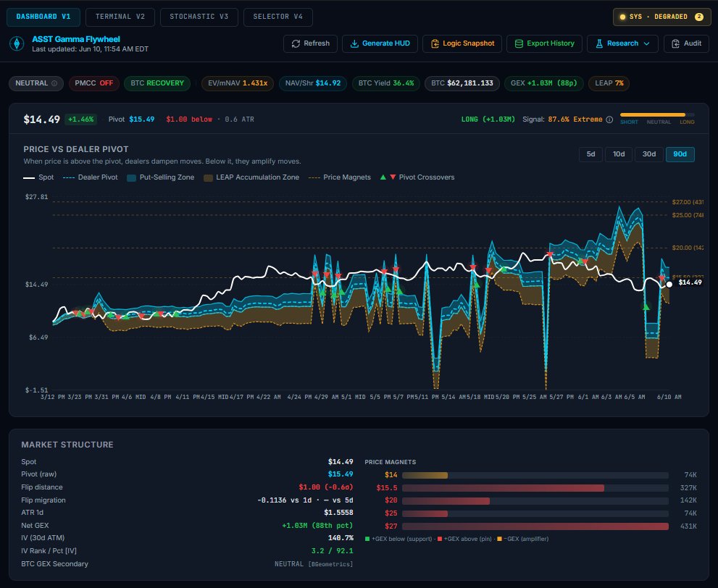Click the ATR 1d $1.5558 value
718x588 pixels.
pyautogui.click(x=338, y=513)
